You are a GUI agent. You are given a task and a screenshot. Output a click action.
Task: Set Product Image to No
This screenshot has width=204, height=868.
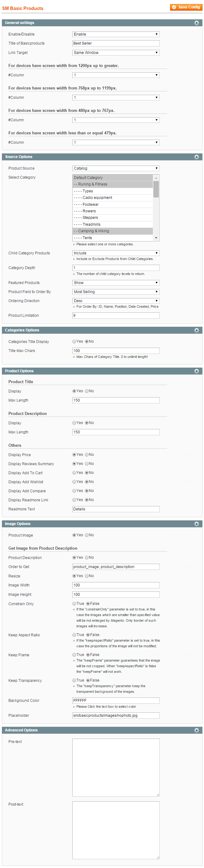coord(87,535)
